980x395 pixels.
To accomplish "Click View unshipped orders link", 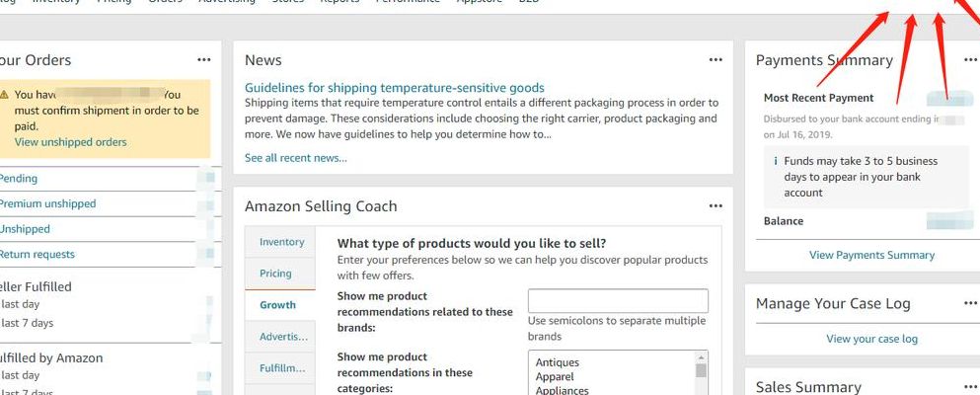I will (x=71, y=142).
